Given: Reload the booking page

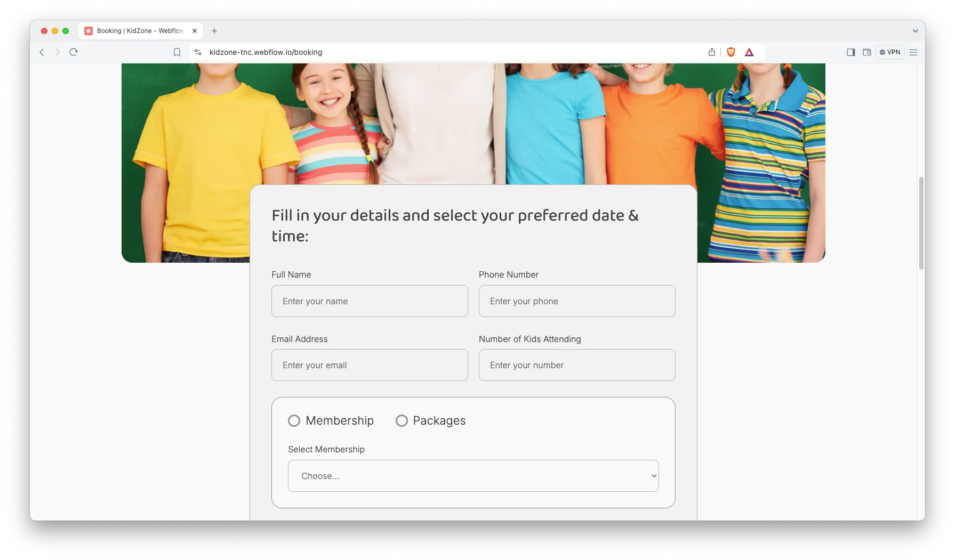Looking at the screenshot, I should click(74, 52).
